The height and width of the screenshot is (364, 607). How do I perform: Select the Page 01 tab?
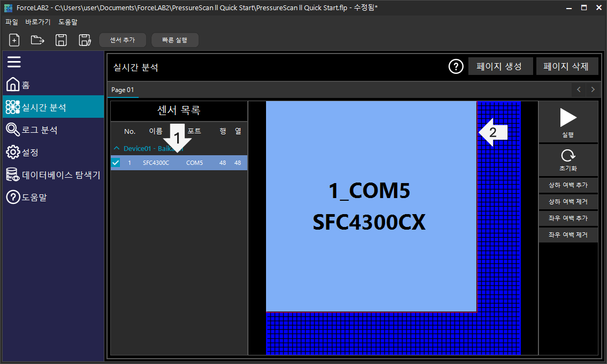[x=123, y=90]
